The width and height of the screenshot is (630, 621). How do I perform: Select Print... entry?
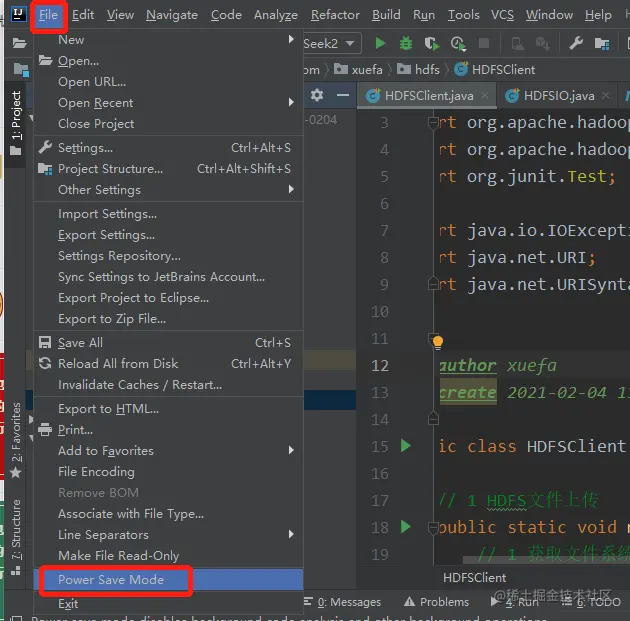(x=169, y=430)
